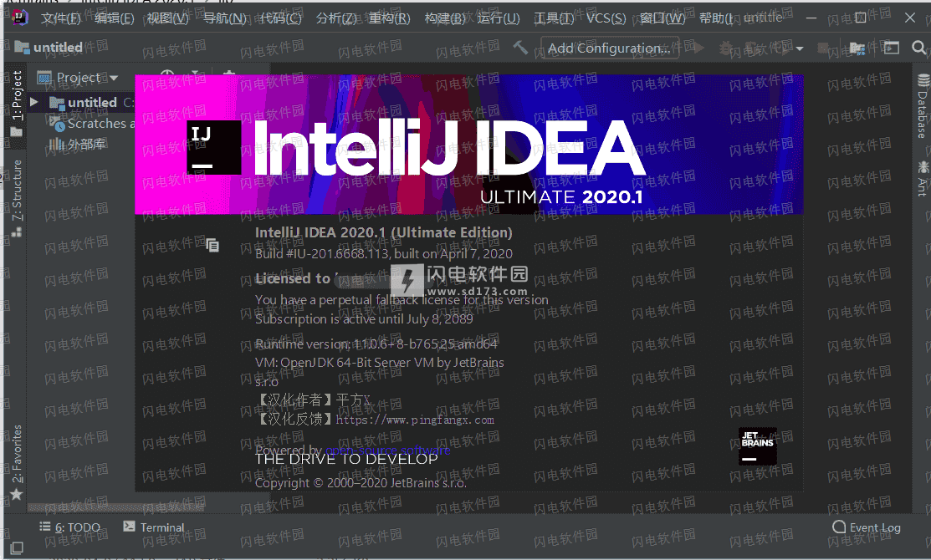Select the 外部库 tree entry
Viewport: 931px width, 560px height.
coord(81,145)
